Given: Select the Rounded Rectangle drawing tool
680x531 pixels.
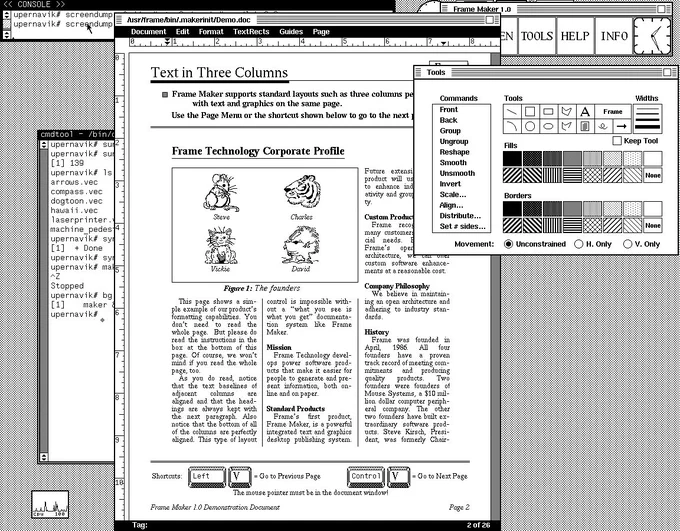Looking at the screenshot, I should point(548,112).
